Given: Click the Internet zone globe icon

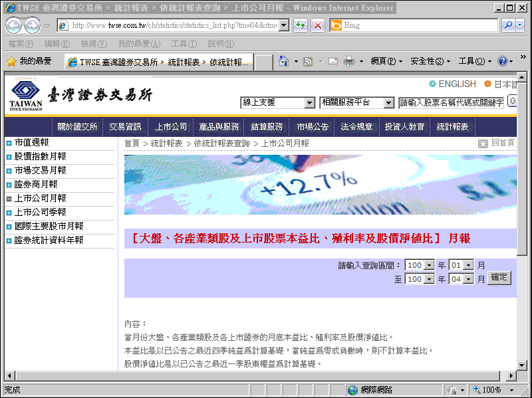Looking at the screenshot, I should tap(353, 390).
